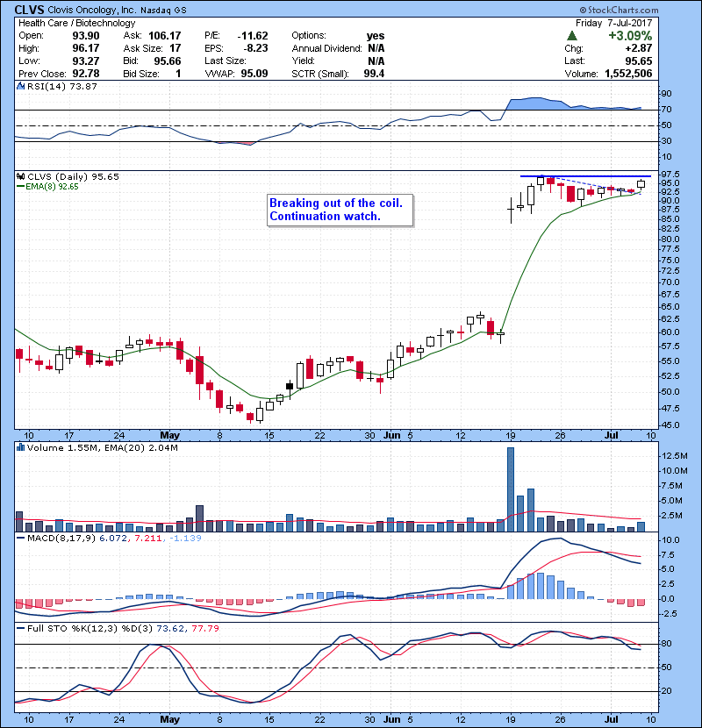Viewport: 702px width, 728px height.
Task: Click the Volume value 1,552,506
Action: coord(628,74)
